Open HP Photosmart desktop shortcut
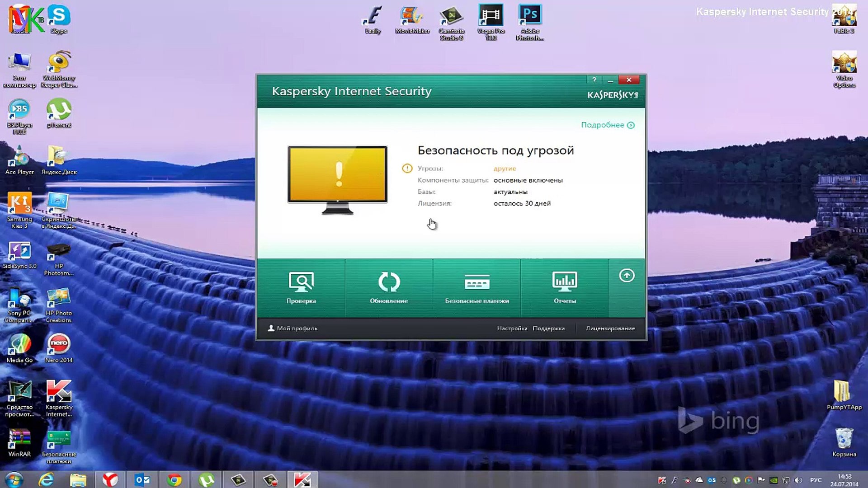The height and width of the screenshot is (488, 868). click(59, 259)
